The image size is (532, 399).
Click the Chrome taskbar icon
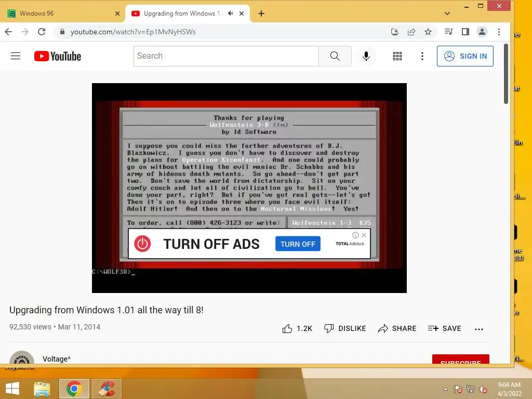74,389
